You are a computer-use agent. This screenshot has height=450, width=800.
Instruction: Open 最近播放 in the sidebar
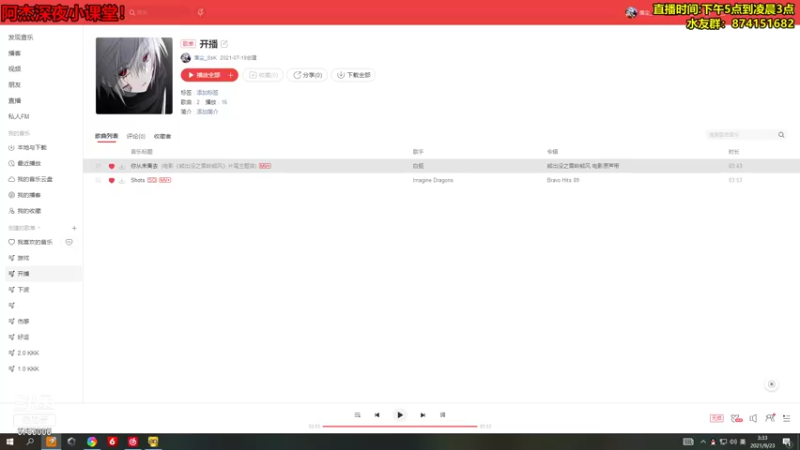24,163
